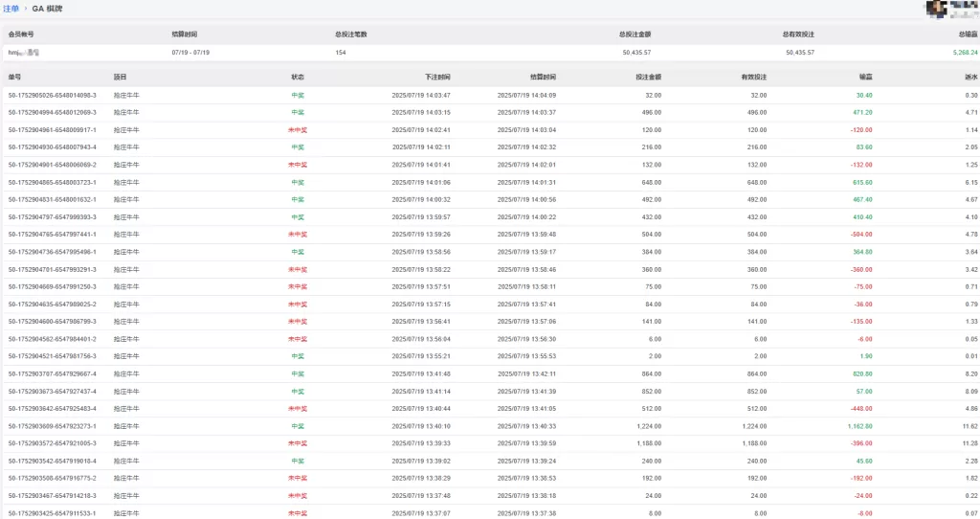Select the win amount 1,162.80
This screenshot has width=980, height=519.
click(860, 426)
